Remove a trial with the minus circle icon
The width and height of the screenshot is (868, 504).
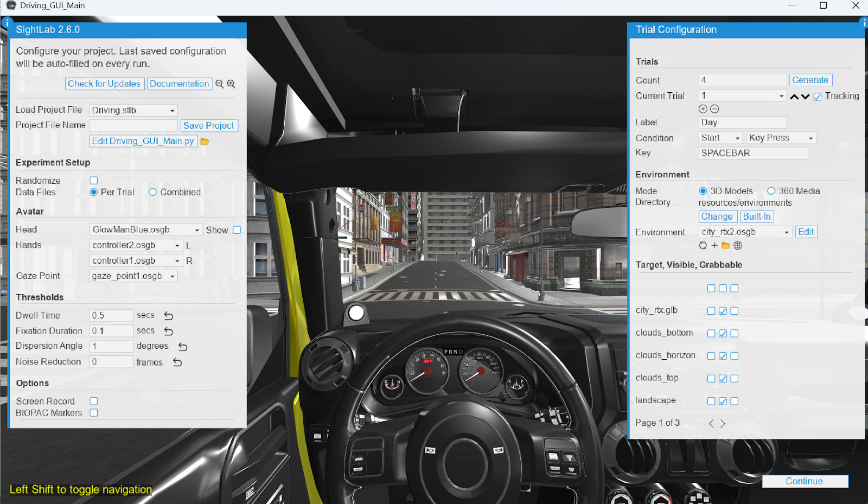tap(714, 109)
